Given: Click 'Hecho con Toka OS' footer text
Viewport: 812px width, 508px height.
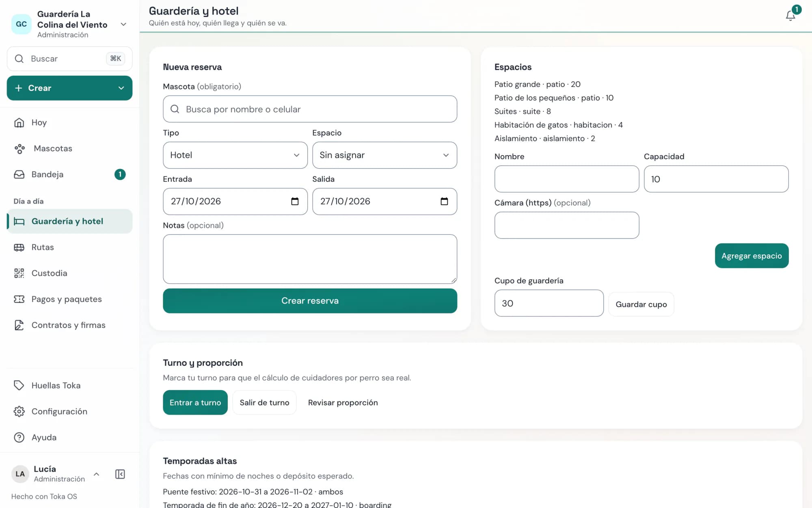Looking at the screenshot, I should (x=44, y=496).
